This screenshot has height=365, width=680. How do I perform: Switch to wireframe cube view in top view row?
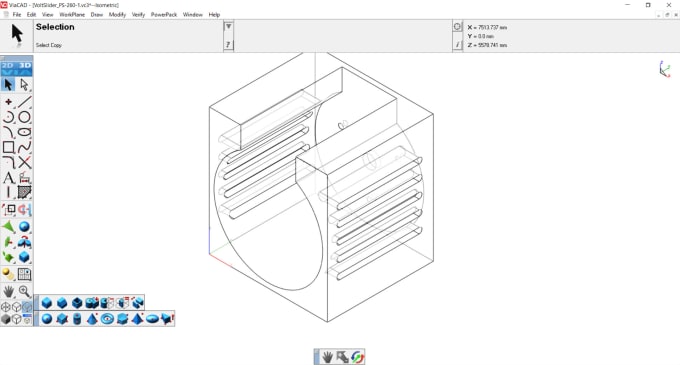pyautogui.click(x=16, y=307)
